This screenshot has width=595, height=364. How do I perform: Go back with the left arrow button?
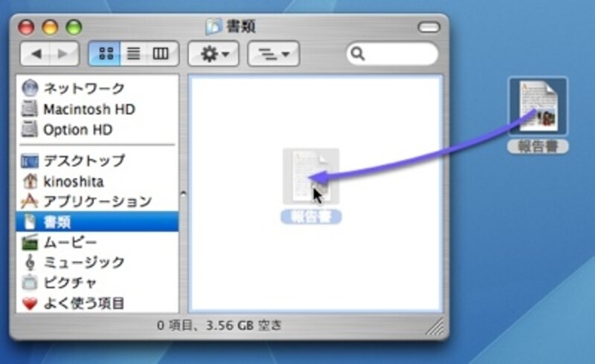pos(35,53)
